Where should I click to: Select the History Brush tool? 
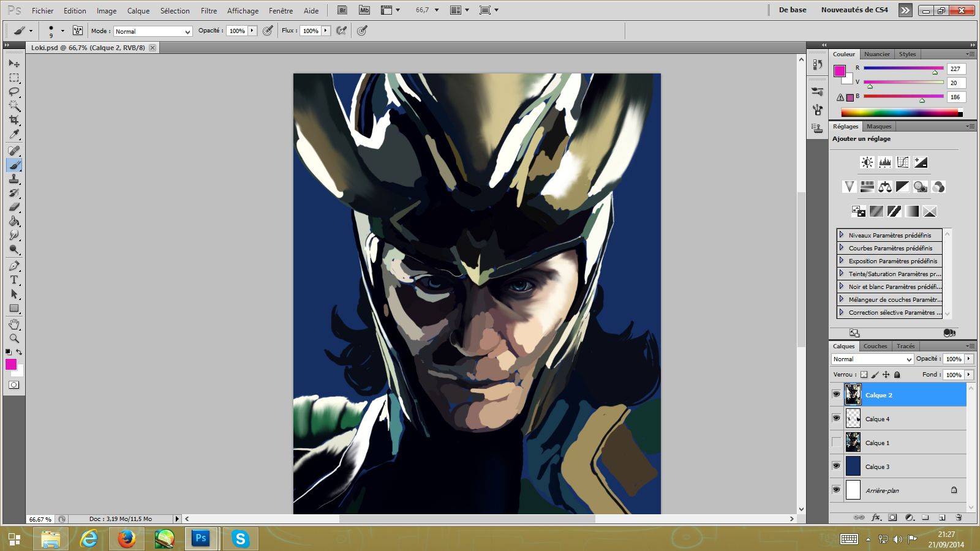click(14, 193)
